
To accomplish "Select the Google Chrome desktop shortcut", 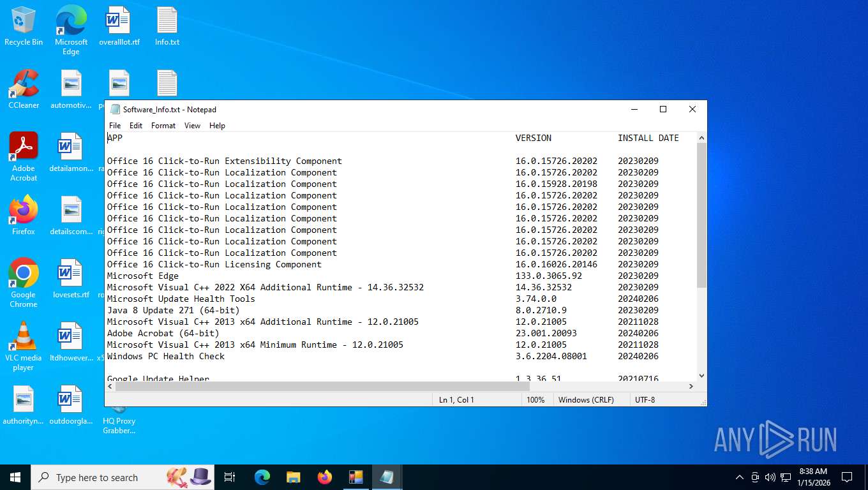I will [24, 283].
